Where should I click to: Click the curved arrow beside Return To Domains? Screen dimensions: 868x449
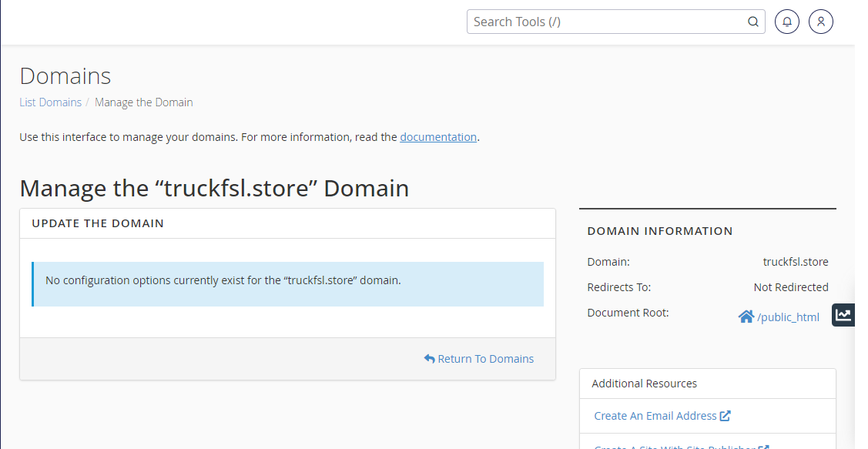(429, 359)
